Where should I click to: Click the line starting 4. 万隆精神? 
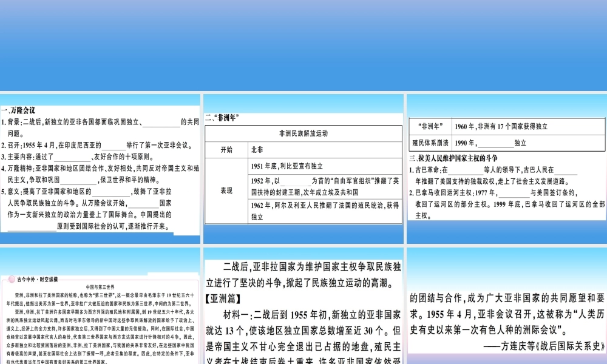[100, 168]
